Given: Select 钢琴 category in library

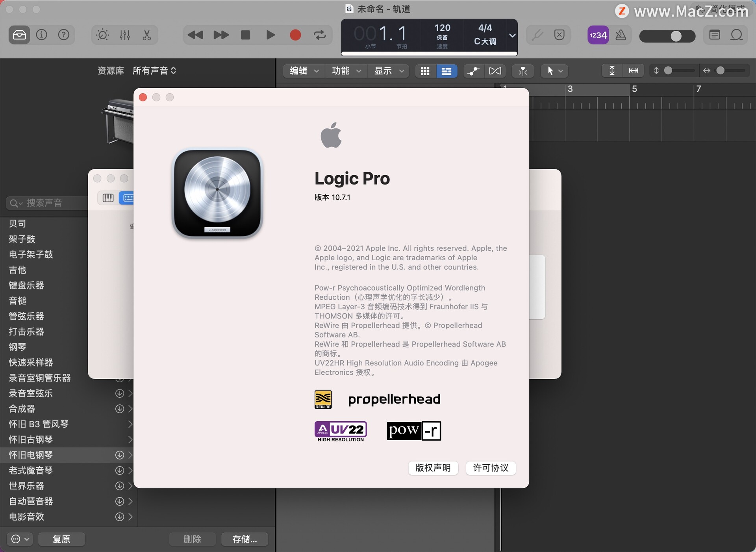Looking at the screenshot, I should click(17, 347).
